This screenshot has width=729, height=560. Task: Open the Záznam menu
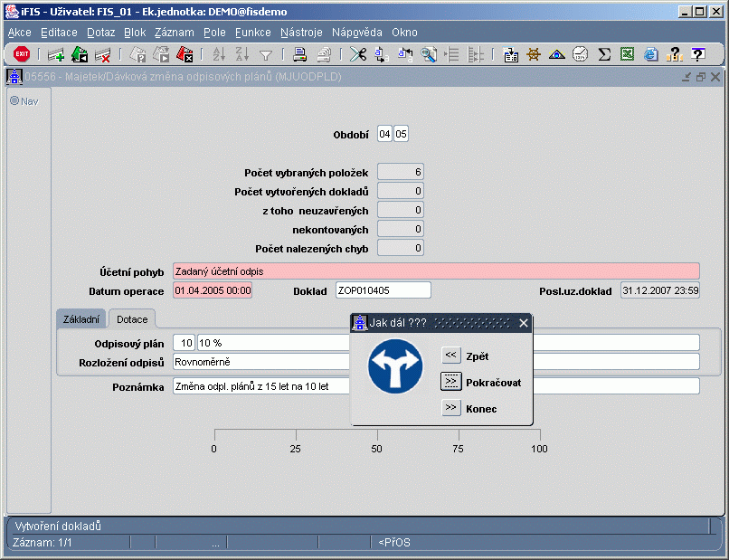click(175, 32)
